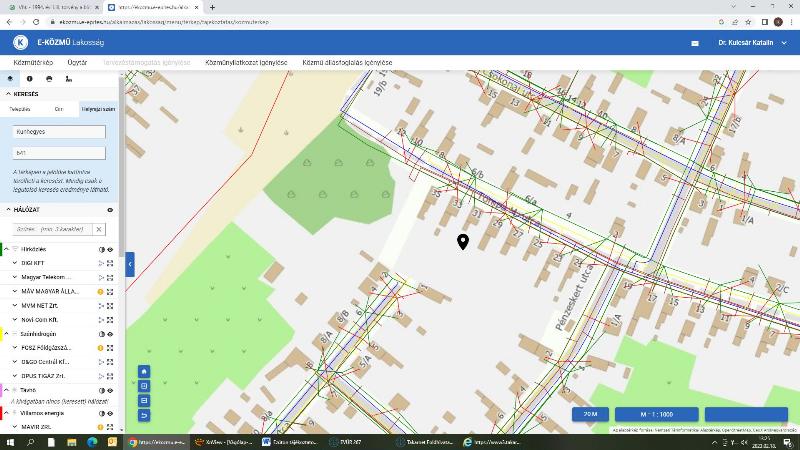The width and height of the screenshot is (800, 450).
Task: Toggle visibility of all HÁLÓZAT layers
Action: coord(110,210)
